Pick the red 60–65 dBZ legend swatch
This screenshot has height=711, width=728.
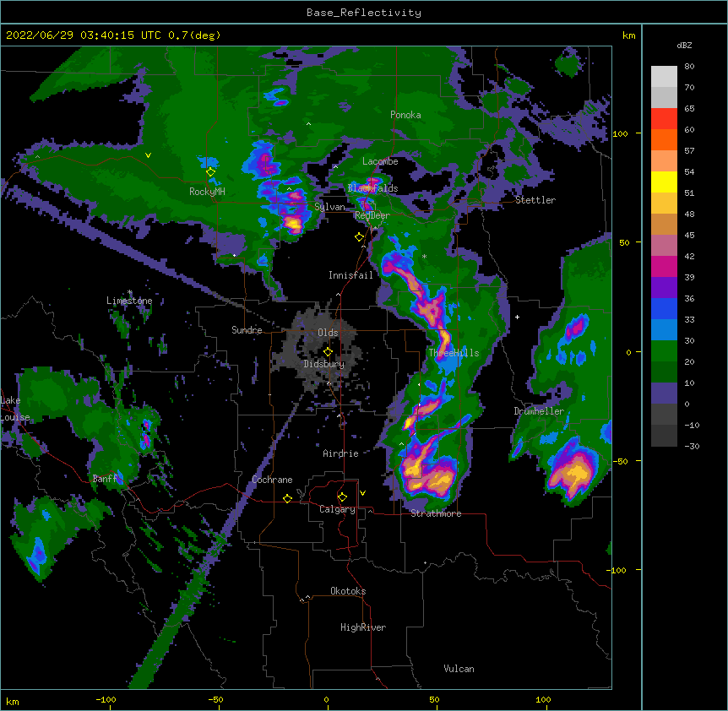point(664,119)
